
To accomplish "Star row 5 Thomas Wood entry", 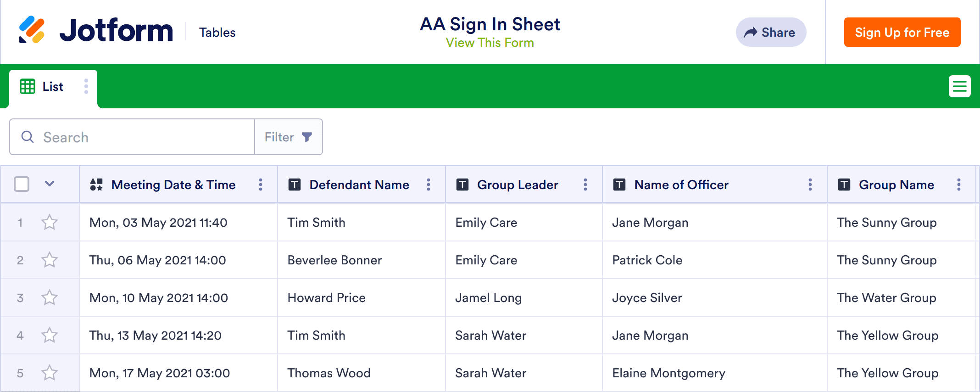I will pos(50,373).
